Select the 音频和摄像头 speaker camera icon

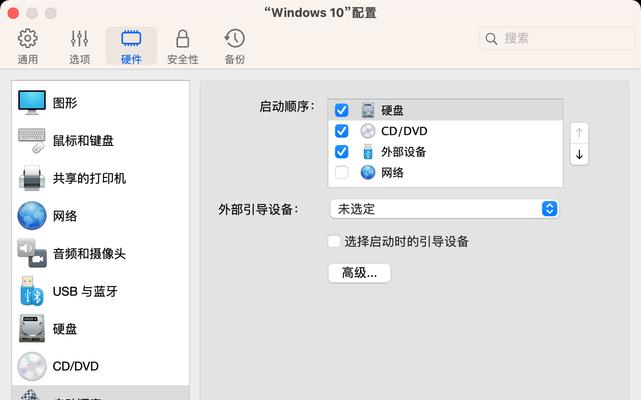pyautogui.click(x=32, y=253)
